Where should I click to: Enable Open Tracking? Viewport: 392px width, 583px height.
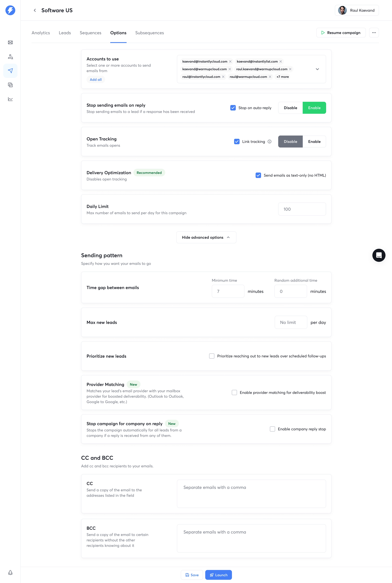(314, 141)
